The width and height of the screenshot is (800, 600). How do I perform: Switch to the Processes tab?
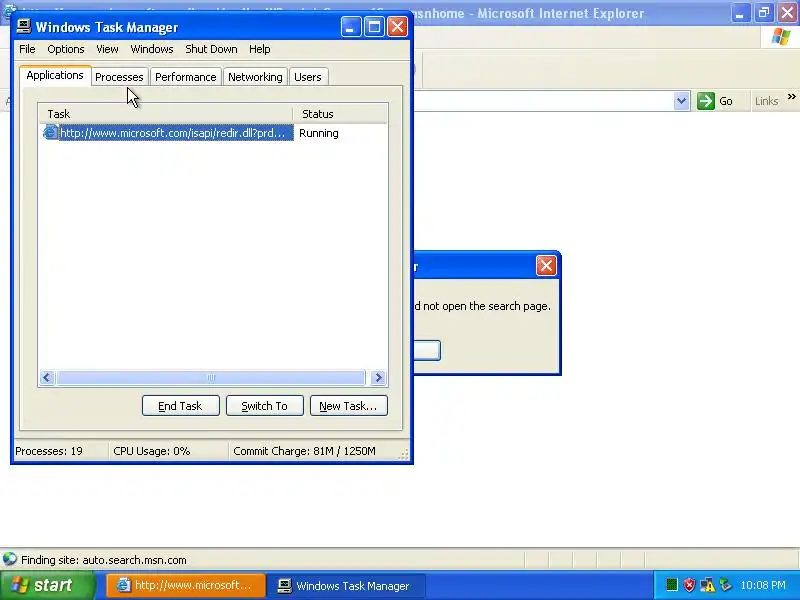(x=119, y=77)
